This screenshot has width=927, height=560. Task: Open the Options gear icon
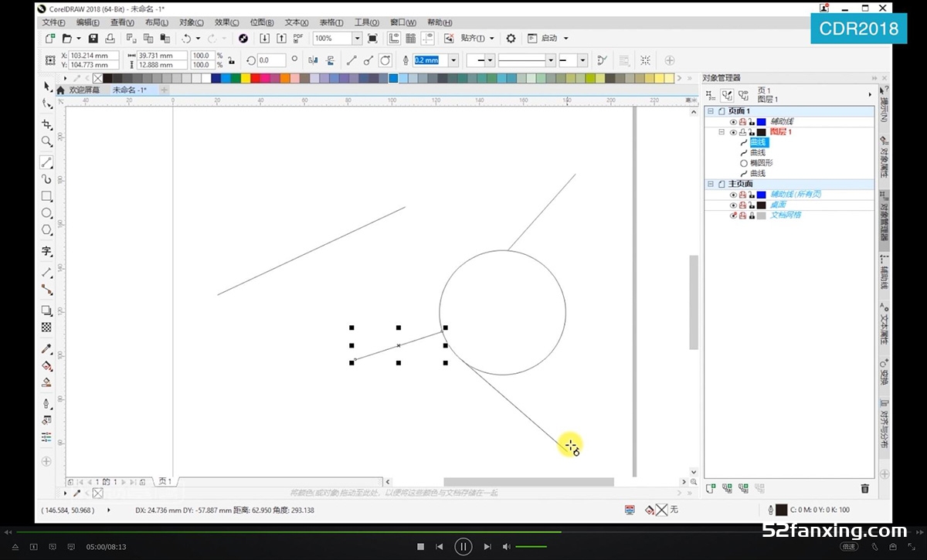tap(511, 38)
